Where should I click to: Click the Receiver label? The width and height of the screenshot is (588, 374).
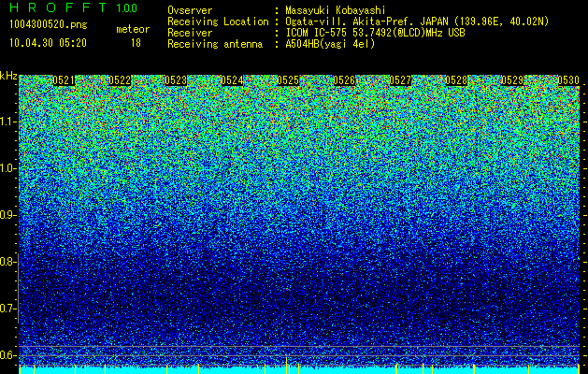pos(190,33)
